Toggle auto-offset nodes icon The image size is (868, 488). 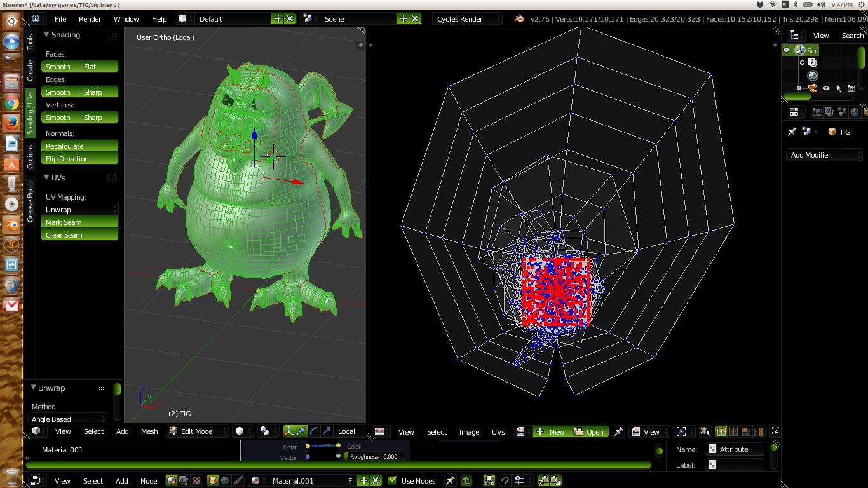pos(489,480)
